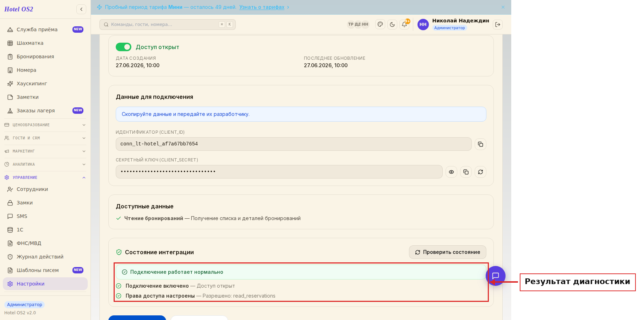The width and height of the screenshot is (644, 320).
Task: Click 'Подключение работает нормально' status
Action: pyautogui.click(x=301, y=272)
